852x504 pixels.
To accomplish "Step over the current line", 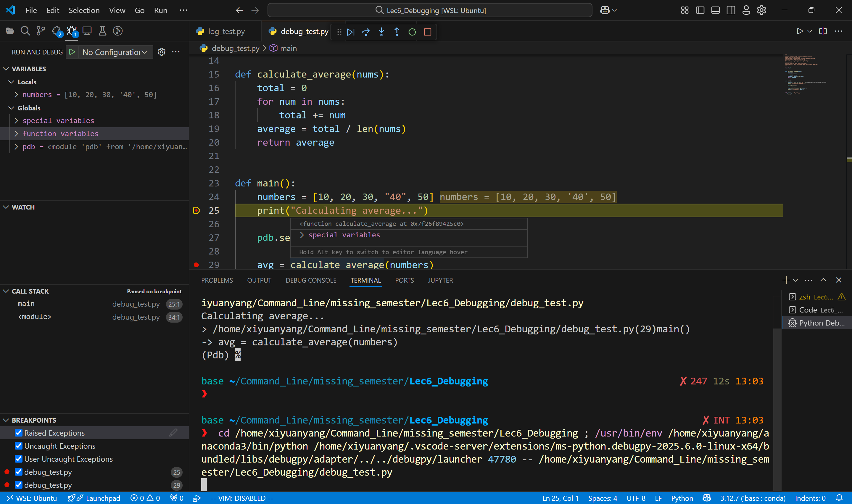I will [366, 32].
